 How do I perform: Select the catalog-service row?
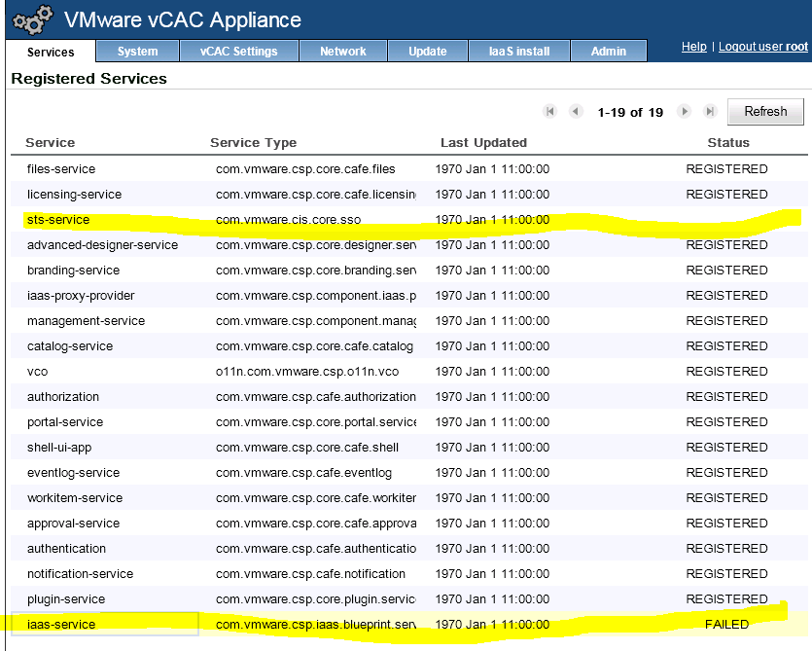(x=409, y=346)
